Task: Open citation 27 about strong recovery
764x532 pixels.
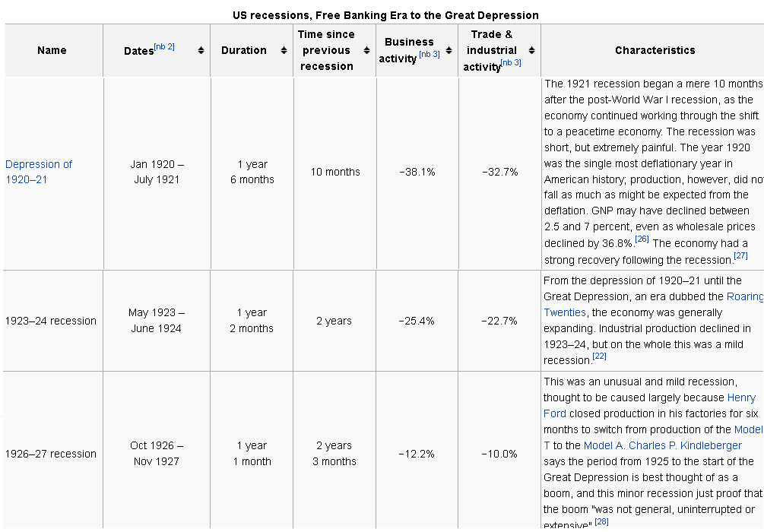Action: coord(738,255)
